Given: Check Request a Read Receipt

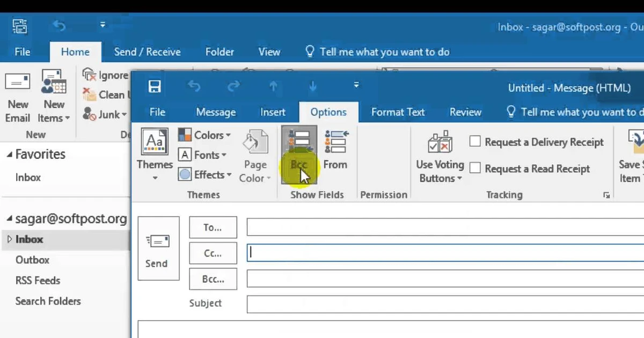Looking at the screenshot, I should [x=475, y=168].
